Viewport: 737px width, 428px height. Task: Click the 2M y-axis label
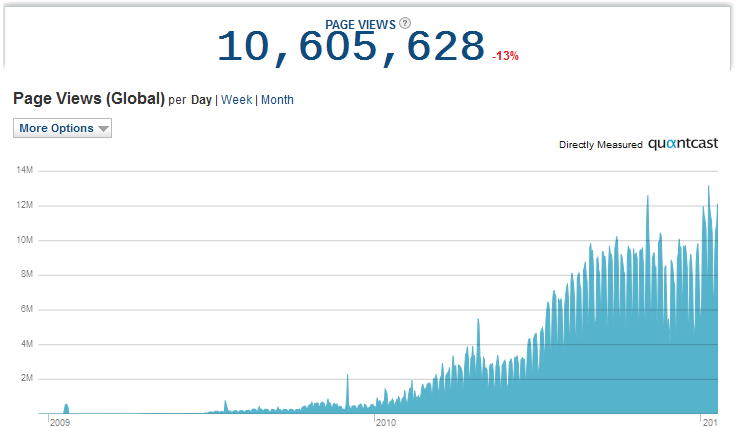tap(27, 378)
